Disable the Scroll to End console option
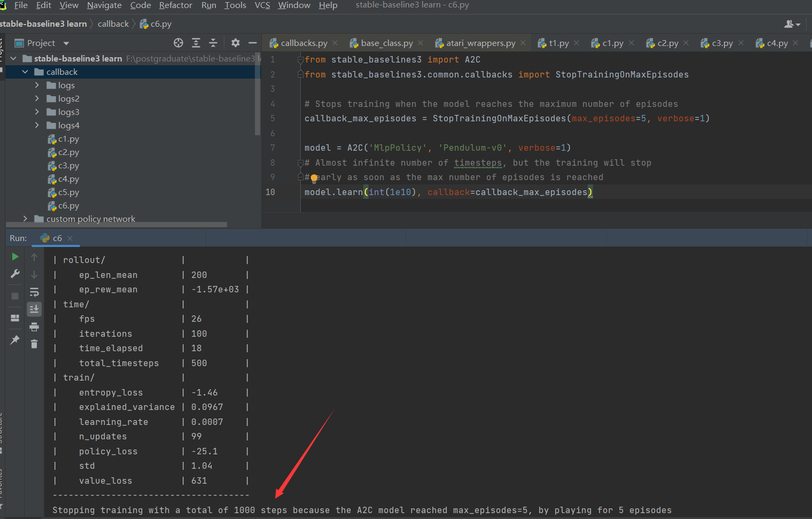 point(34,309)
